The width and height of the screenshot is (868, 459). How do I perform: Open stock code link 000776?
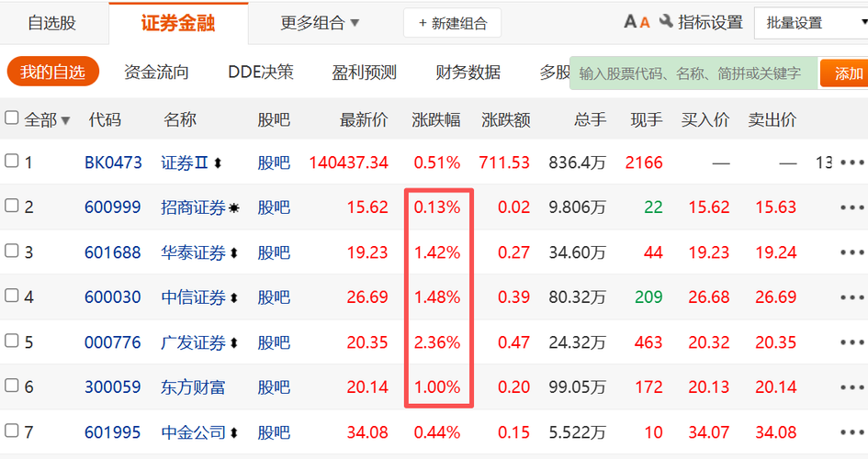point(112,342)
